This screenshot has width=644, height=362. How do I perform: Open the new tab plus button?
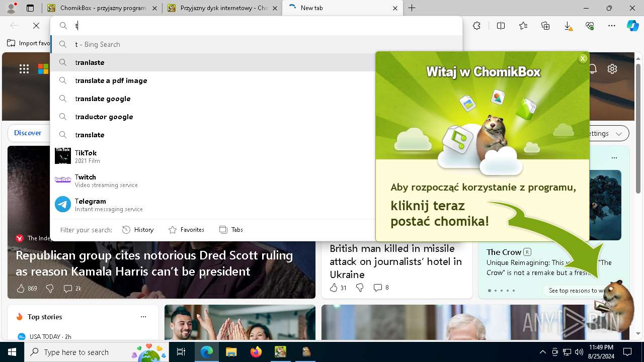412,8
